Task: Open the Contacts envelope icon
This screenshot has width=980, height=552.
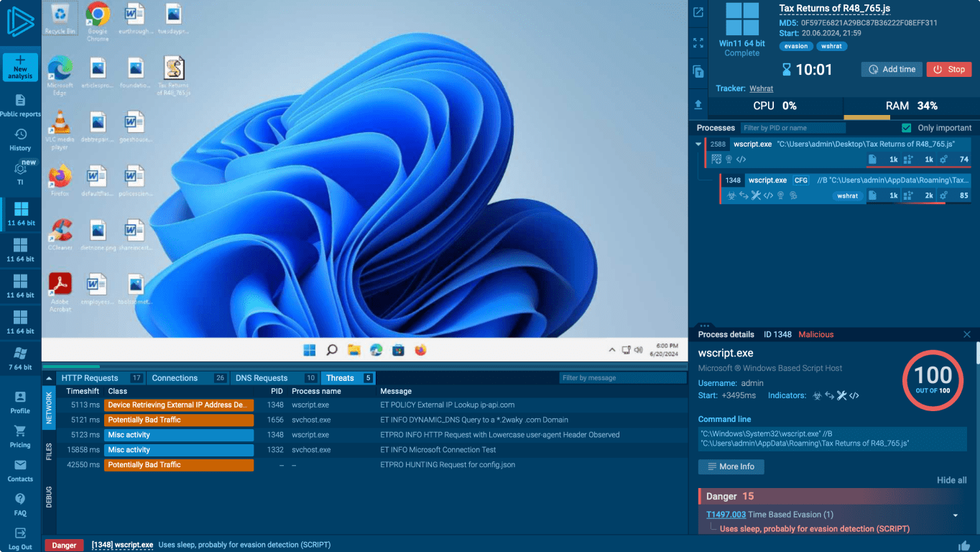Action: (20, 466)
